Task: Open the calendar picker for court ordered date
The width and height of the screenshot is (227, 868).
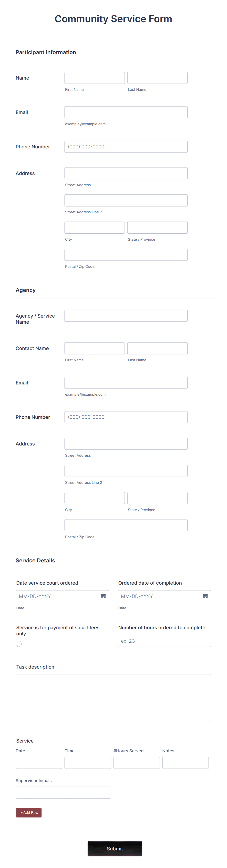Action: [104, 596]
